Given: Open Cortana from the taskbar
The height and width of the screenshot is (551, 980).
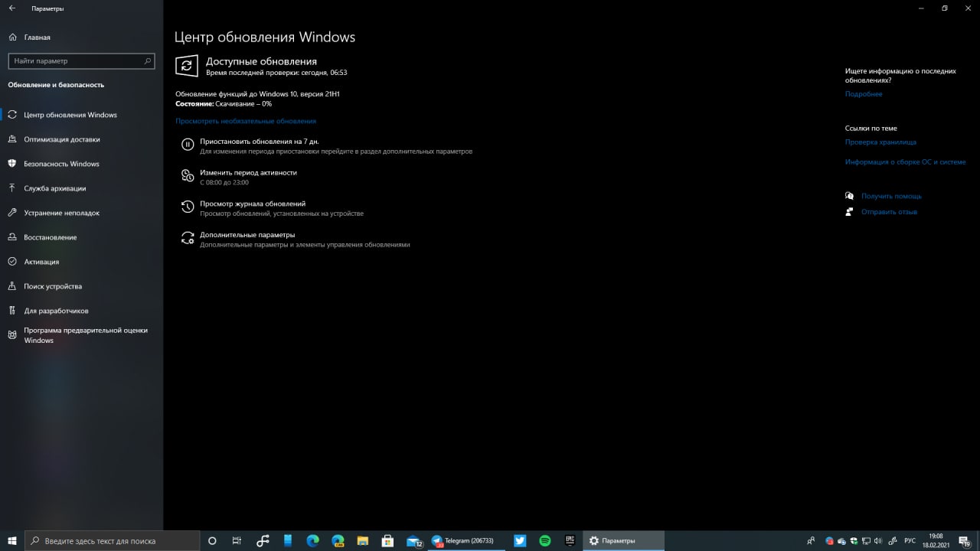Looking at the screenshot, I should [213, 540].
